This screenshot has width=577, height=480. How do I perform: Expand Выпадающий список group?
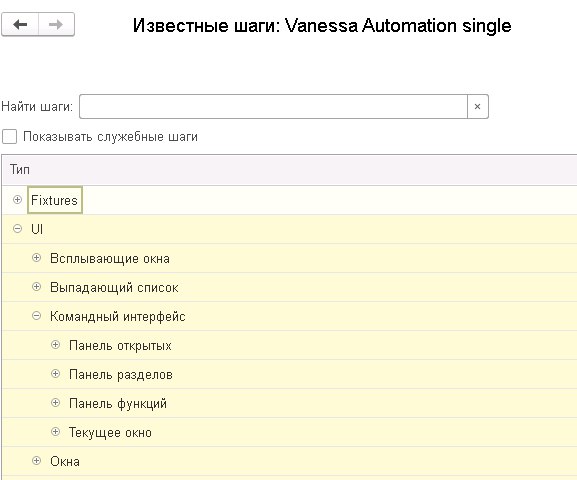[x=36, y=286]
